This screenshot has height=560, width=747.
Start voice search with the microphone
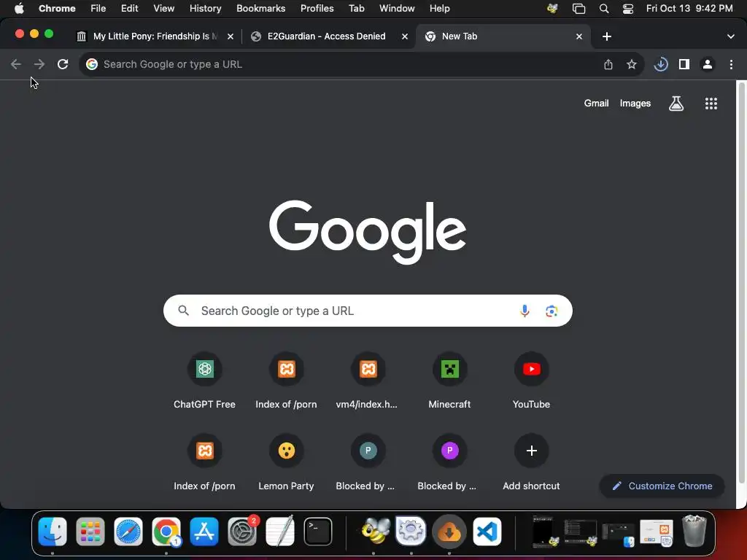[x=525, y=311]
